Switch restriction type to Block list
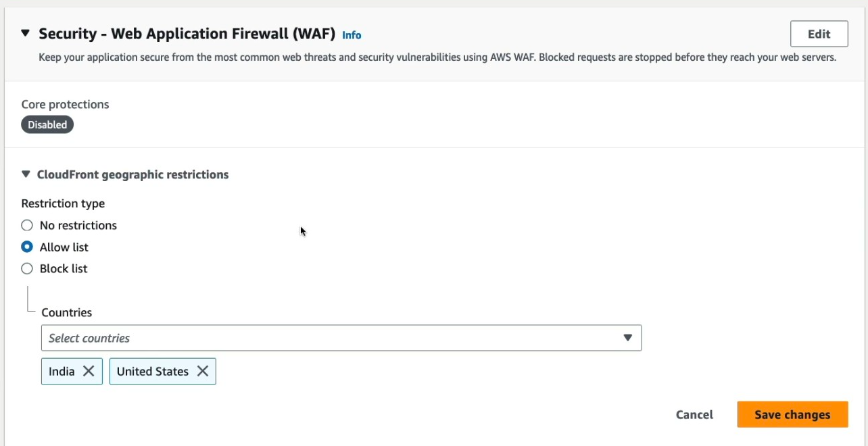868x446 pixels. click(27, 269)
